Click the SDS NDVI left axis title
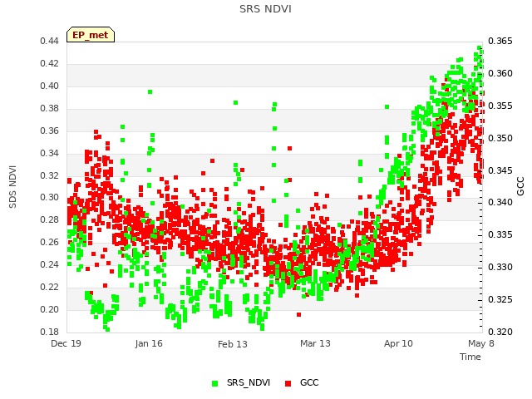Image resolution: width=532 pixels, height=399 pixels. [12, 187]
